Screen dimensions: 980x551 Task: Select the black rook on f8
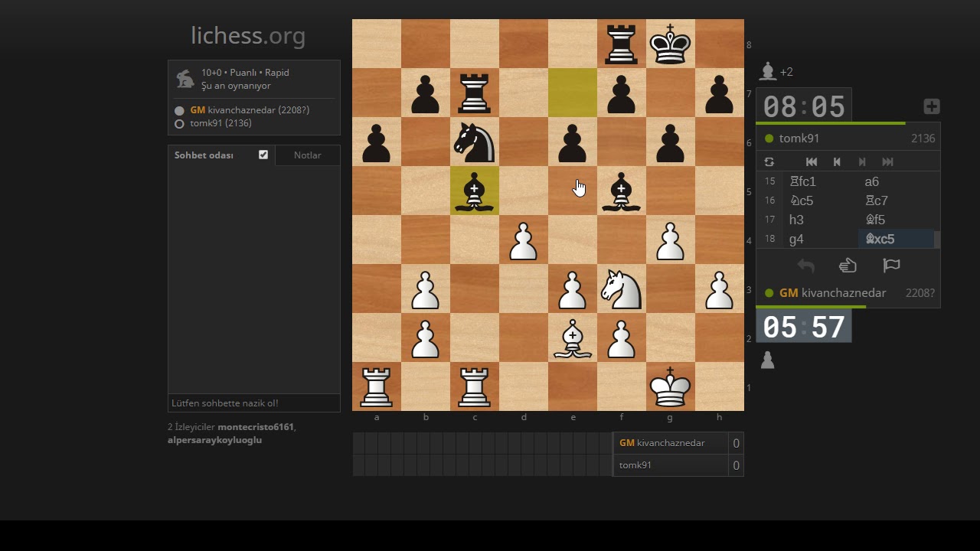tap(622, 44)
